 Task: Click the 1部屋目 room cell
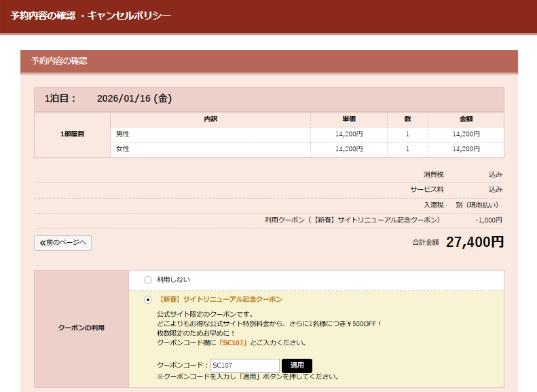[x=72, y=134]
